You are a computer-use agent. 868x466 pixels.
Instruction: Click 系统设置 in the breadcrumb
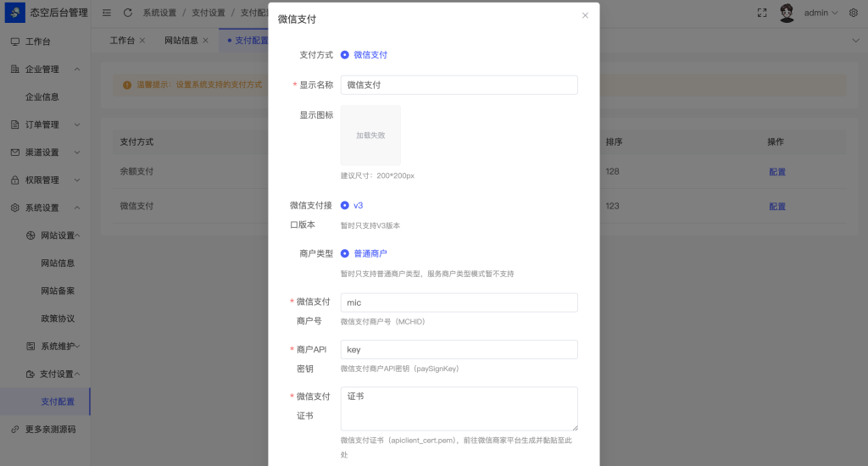click(159, 13)
